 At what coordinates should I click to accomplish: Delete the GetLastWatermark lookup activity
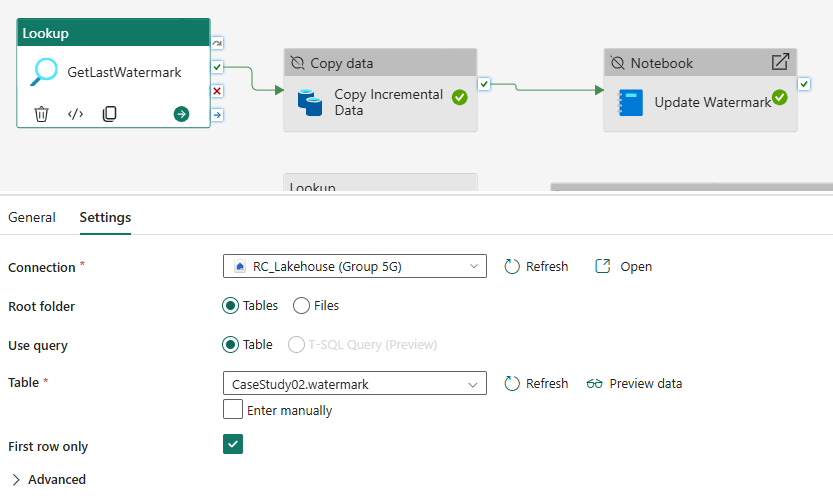(x=41, y=114)
